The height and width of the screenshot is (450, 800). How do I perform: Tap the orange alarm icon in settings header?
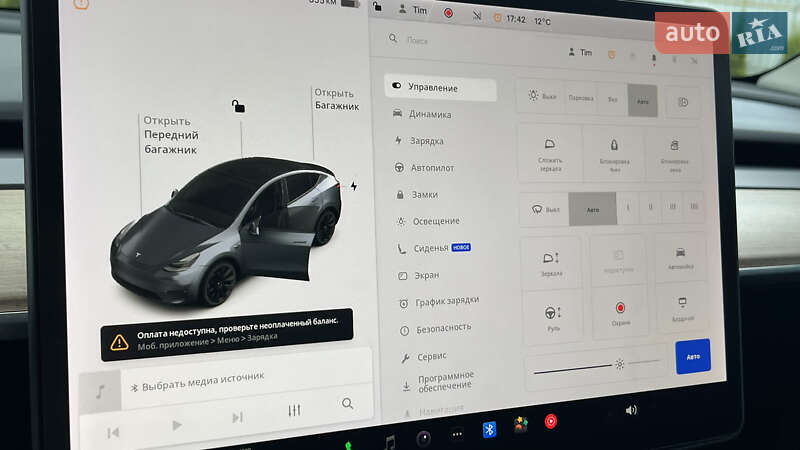611,55
